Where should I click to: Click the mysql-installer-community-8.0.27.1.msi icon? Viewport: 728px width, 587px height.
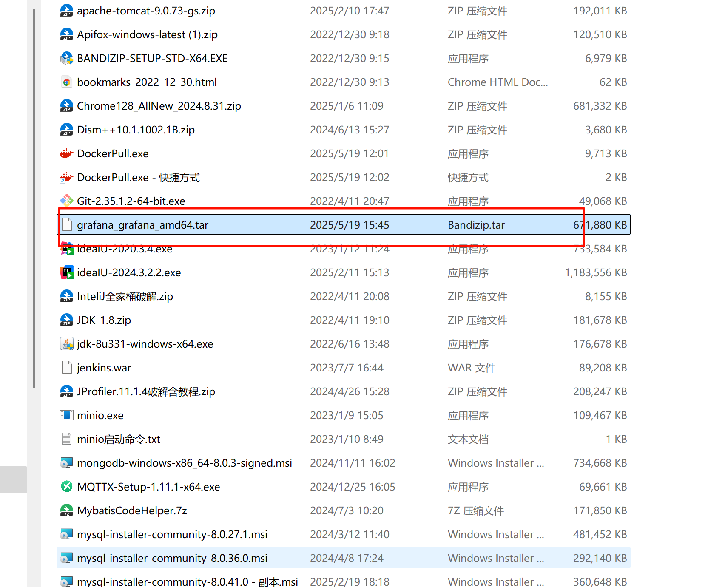pyautogui.click(x=67, y=534)
